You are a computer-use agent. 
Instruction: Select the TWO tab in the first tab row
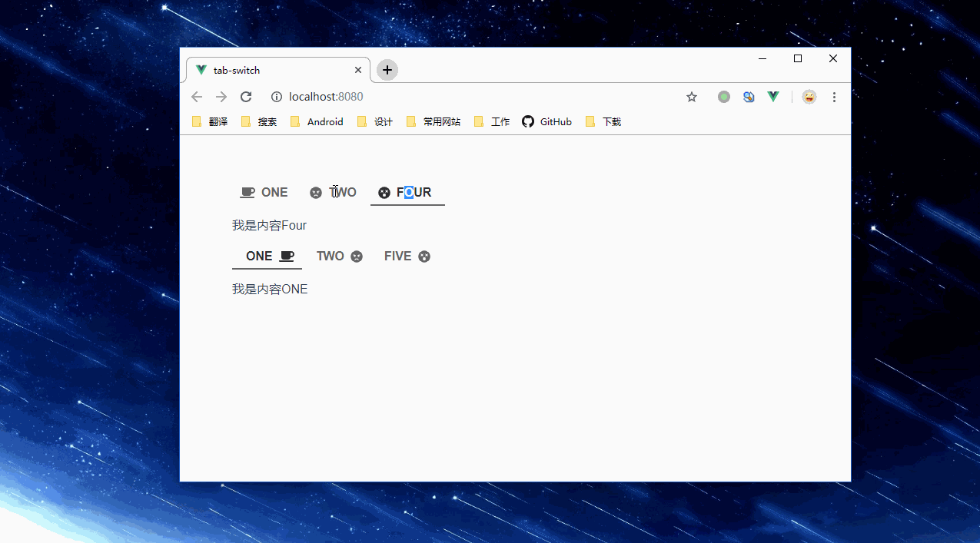point(333,193)
